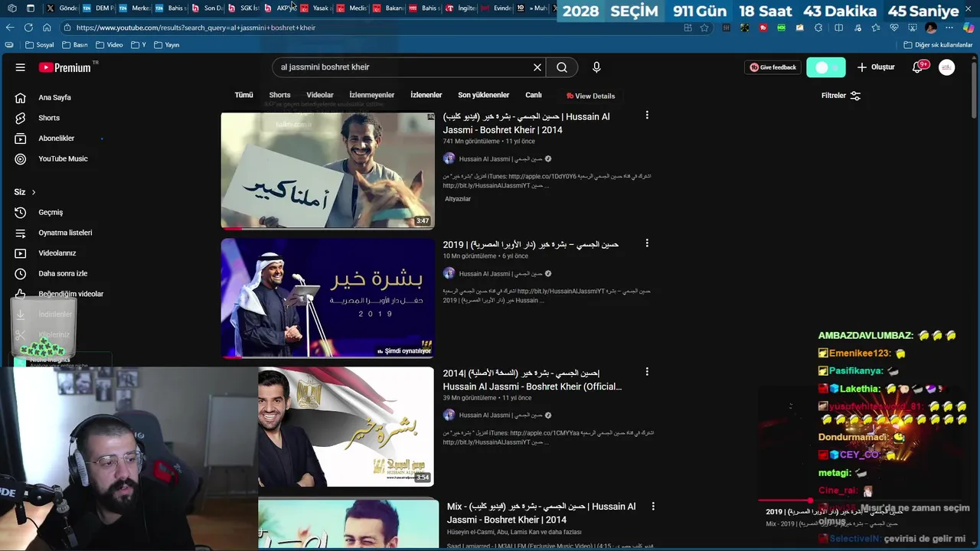Clear the search text with the X
This screenshot has height=551, width=980.
point(537,67)
